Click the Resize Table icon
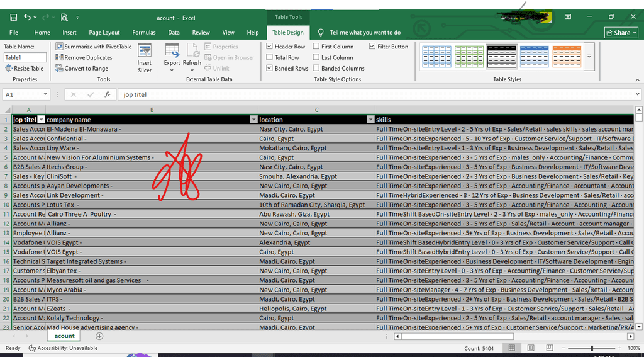The image size is (644, 357). point(9,68)
